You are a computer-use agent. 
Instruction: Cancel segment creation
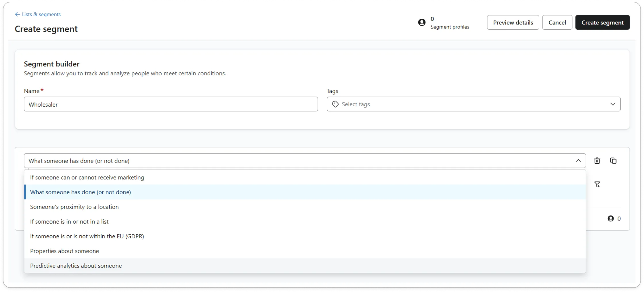557,22
